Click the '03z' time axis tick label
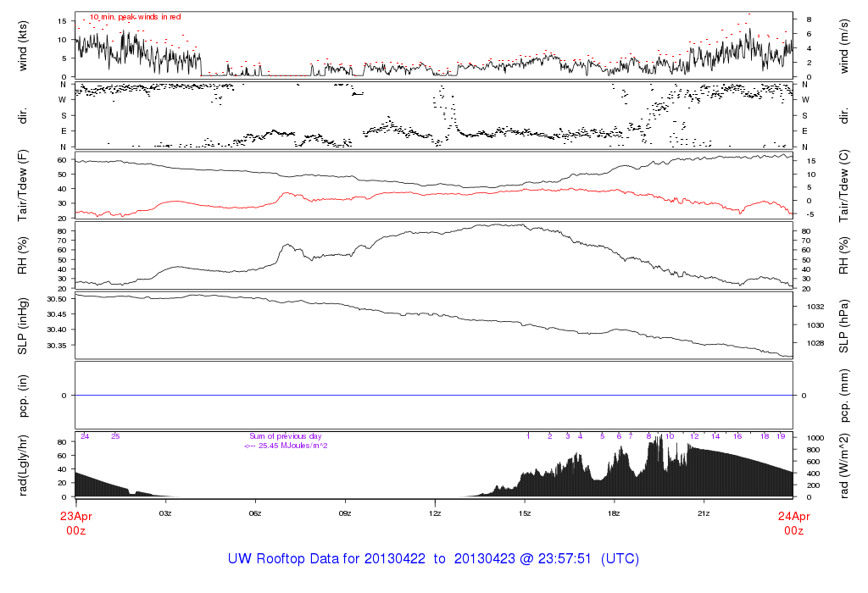This screenshot has width=868, height=593. [166, 513]
